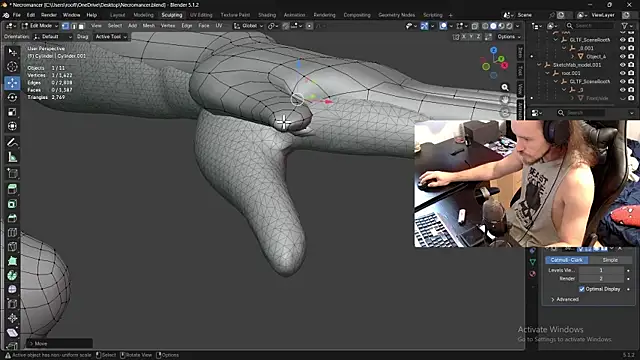Select the Loop Cut tool
The width and height of the screenshot is (640, 360).
click(12, 233)
